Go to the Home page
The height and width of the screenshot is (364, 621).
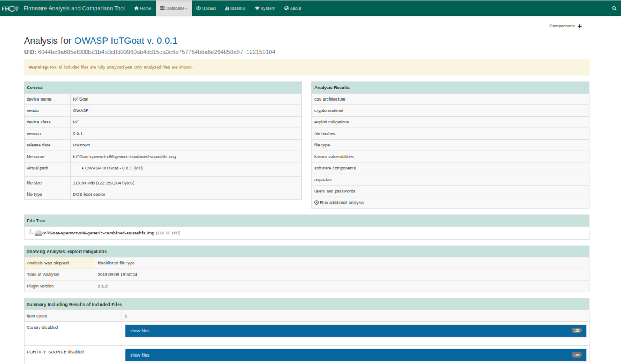(143, 8)
